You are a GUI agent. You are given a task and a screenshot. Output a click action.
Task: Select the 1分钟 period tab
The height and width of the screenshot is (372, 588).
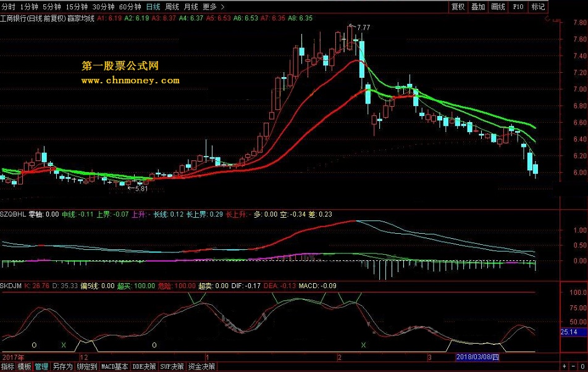[29, 7]
